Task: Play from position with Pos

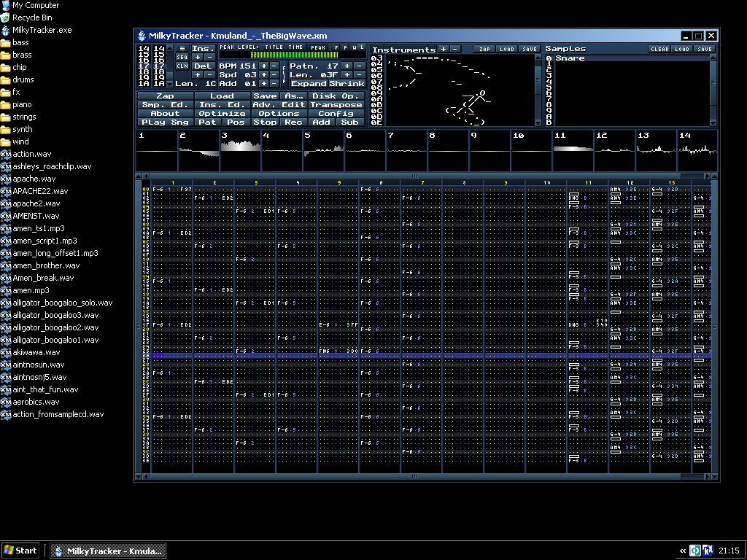Action: click(x=236, y=122)
